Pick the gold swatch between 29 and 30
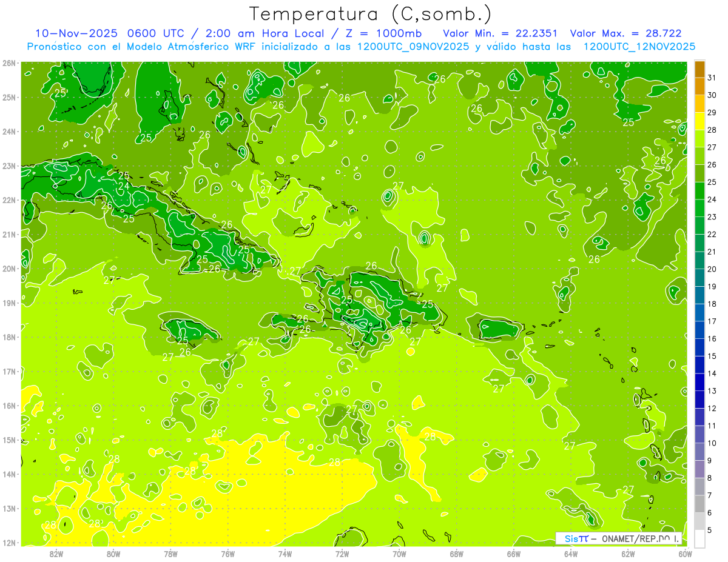The image size is (728, 562). [x=699, y=104]
